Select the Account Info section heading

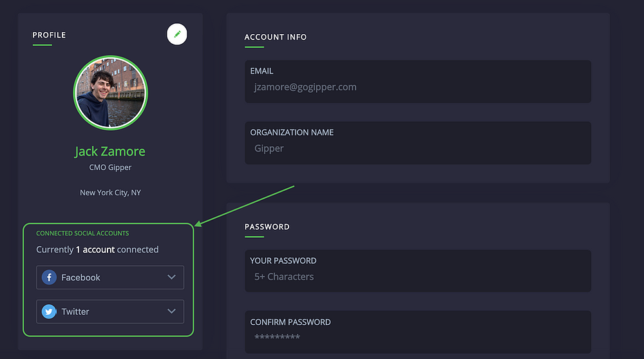coord(276,37)
